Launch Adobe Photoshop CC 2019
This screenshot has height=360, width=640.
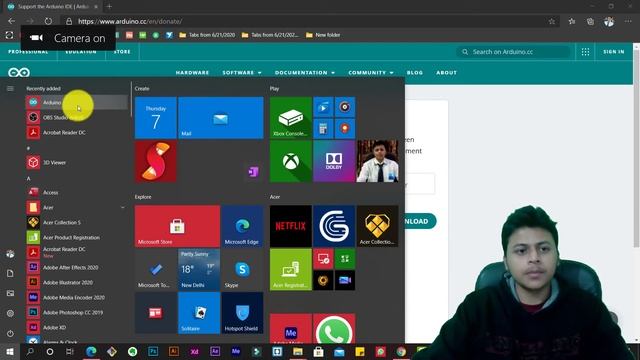click(77, 313)
